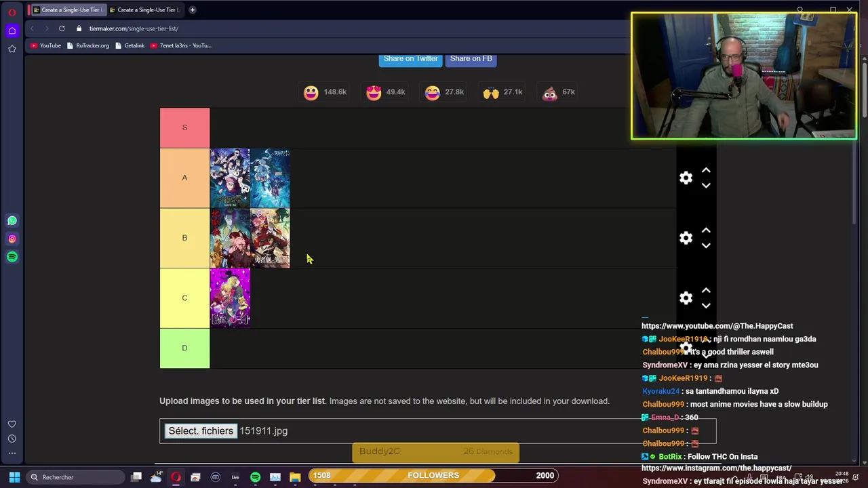Image resolution: width=868 pixels, height=488 pixels.
Task: Select the first anime poster in tier A
Action: 230,178
